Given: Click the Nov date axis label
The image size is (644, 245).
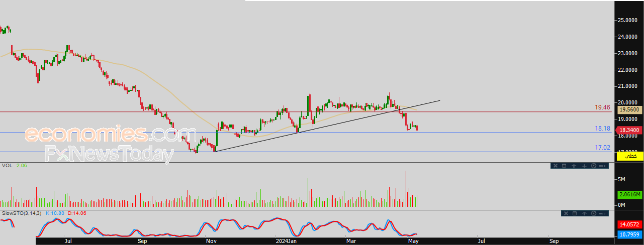Looking at the screenshot, I should tap(211, 241).
